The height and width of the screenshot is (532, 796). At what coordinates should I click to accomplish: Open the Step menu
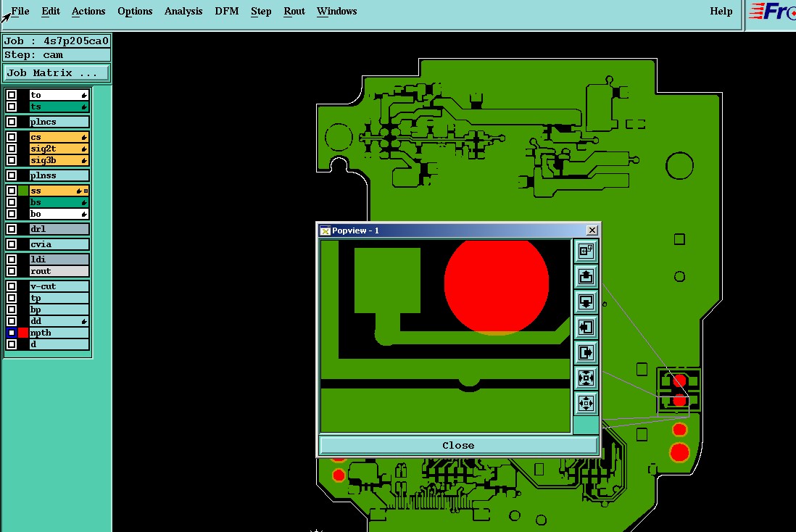pos(261,11)
